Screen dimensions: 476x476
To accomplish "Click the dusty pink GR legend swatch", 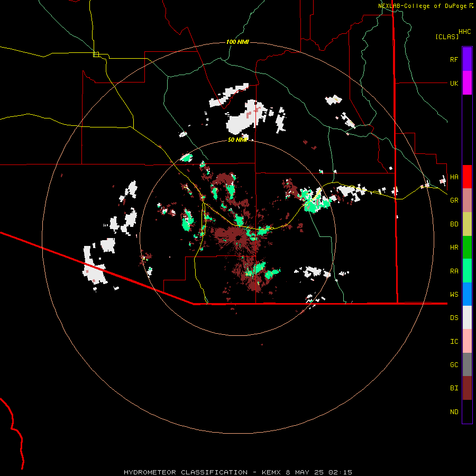I will tap(467, 200).
